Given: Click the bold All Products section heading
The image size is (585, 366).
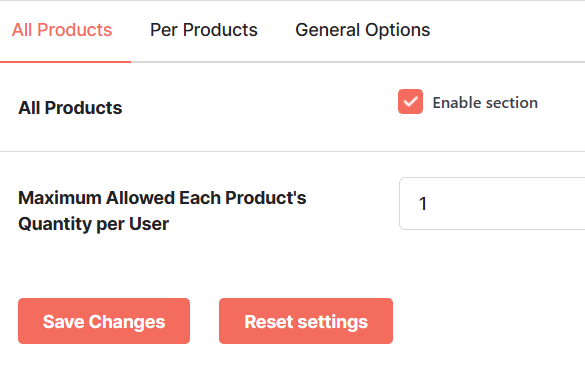Looking at the screenshot, I should [x=70, y=108].
